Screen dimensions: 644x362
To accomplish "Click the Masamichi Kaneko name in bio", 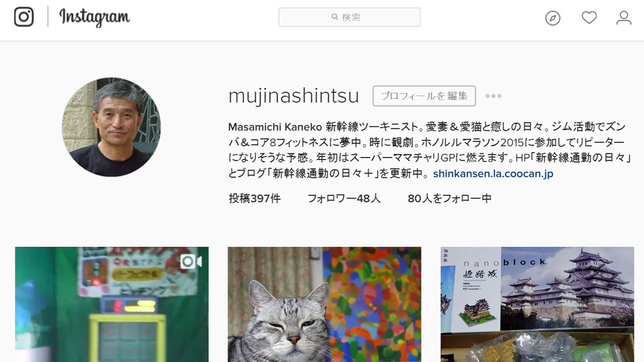I will (275, 127).
